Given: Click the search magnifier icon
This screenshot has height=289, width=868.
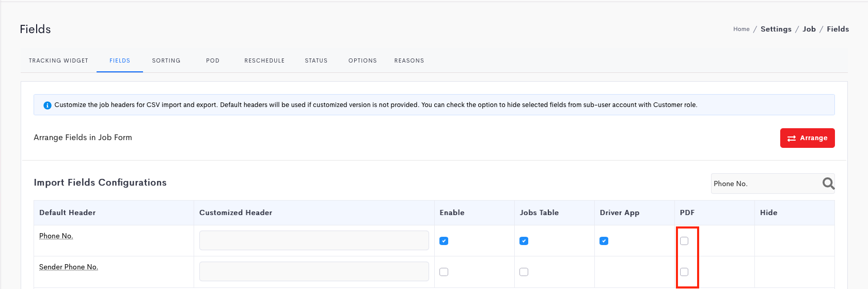Looking at the screenshot, I should point(828,184).
